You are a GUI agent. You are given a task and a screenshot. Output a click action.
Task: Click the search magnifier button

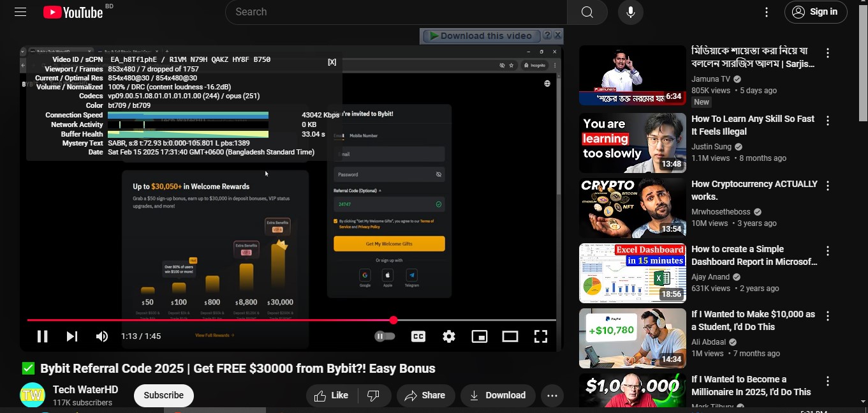click(x=587, y=12)
